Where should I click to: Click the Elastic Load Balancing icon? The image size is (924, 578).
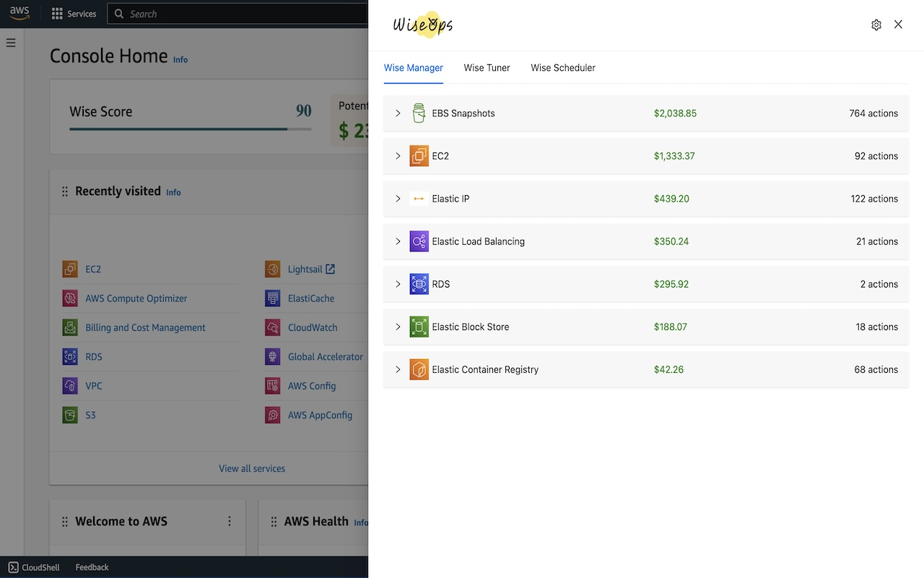pos(419,241)
